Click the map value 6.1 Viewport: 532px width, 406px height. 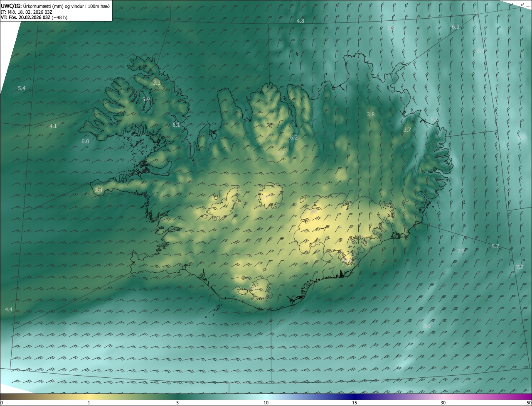point(176,125)
